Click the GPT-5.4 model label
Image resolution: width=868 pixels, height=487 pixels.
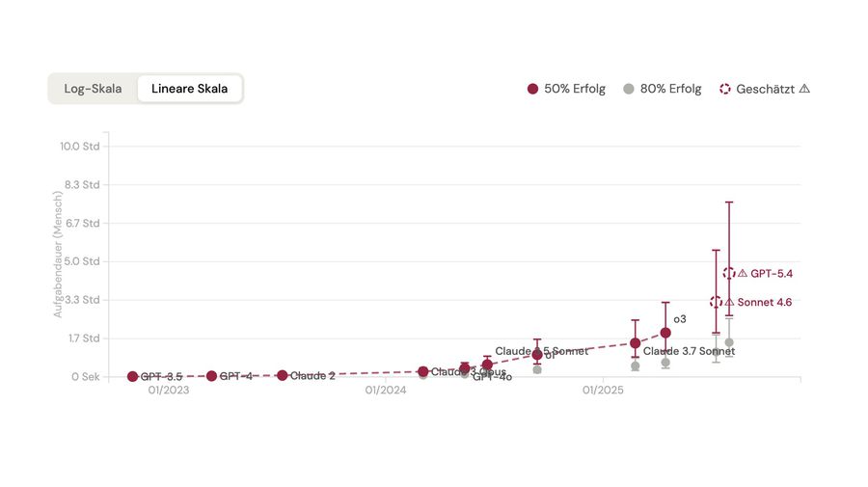(772, 274)
